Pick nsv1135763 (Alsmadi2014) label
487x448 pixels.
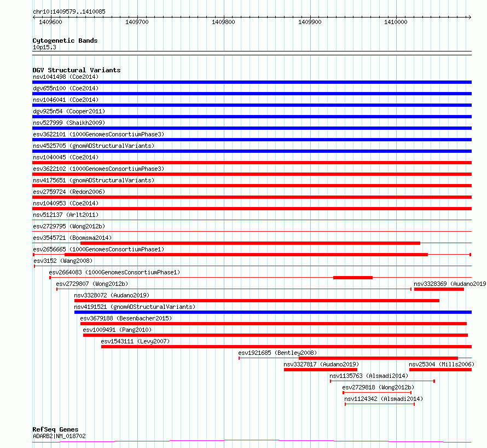pos(369,376)
